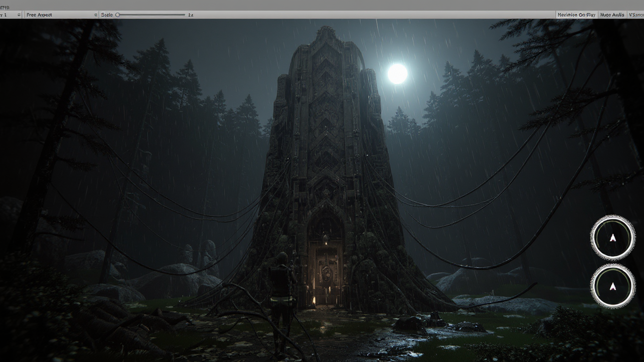Click the ornate carved top of the tower
The image size is (644, 362).
pyautogui.click(x=326, y=37)
